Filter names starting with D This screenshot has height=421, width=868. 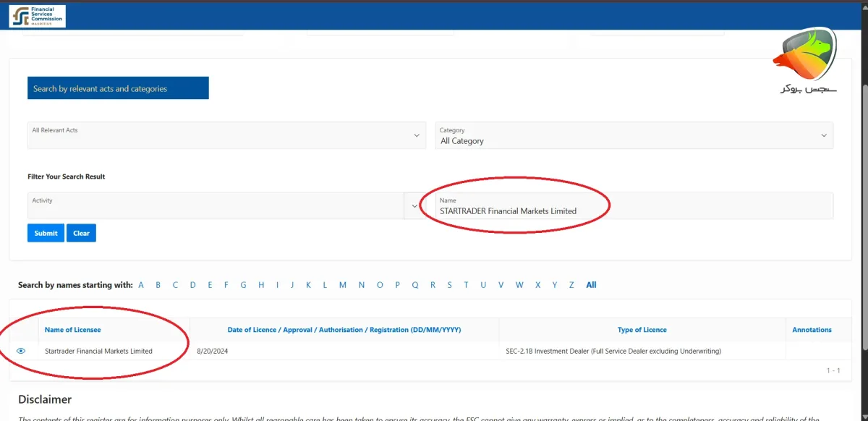coord(193,285)
